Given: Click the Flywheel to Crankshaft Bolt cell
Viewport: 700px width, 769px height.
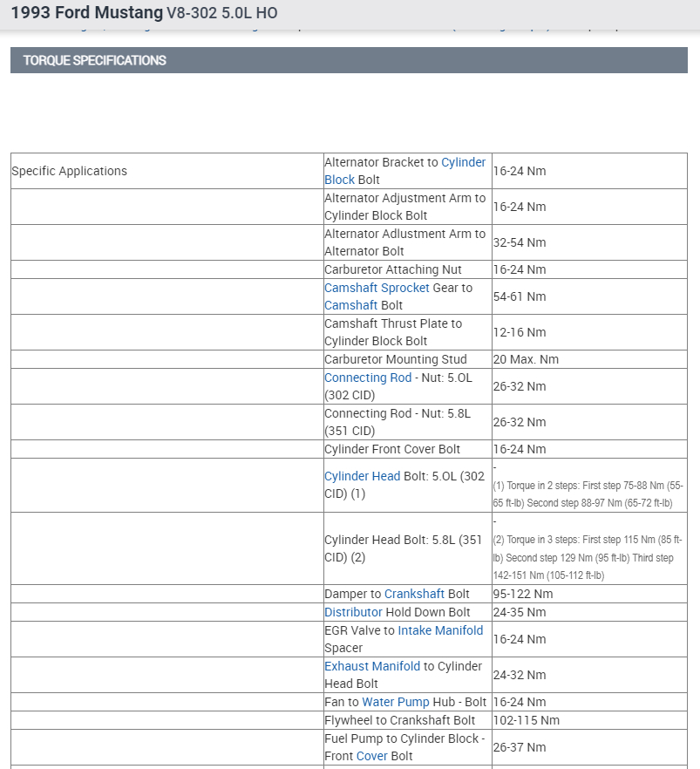Looking at the screenshot, I should tap(400, 720).
